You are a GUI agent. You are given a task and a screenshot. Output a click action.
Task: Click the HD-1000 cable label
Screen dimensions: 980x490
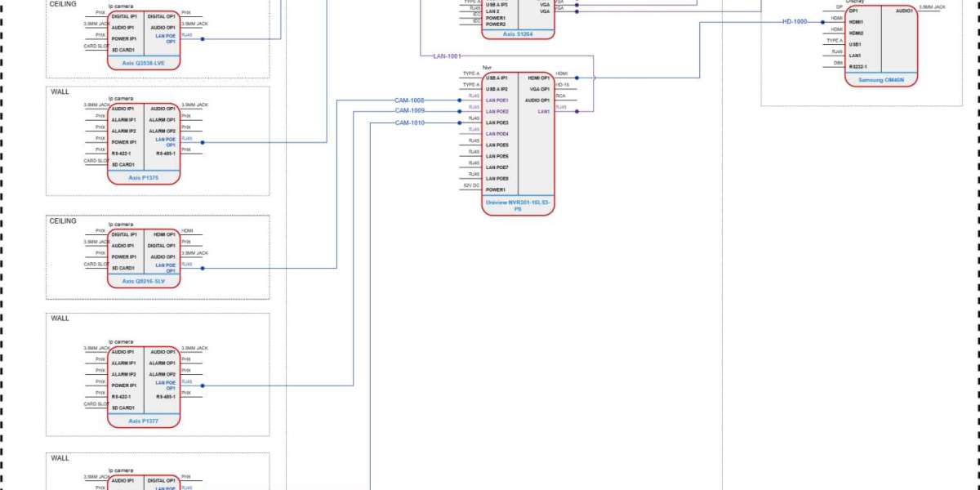(x=795, y=21)
